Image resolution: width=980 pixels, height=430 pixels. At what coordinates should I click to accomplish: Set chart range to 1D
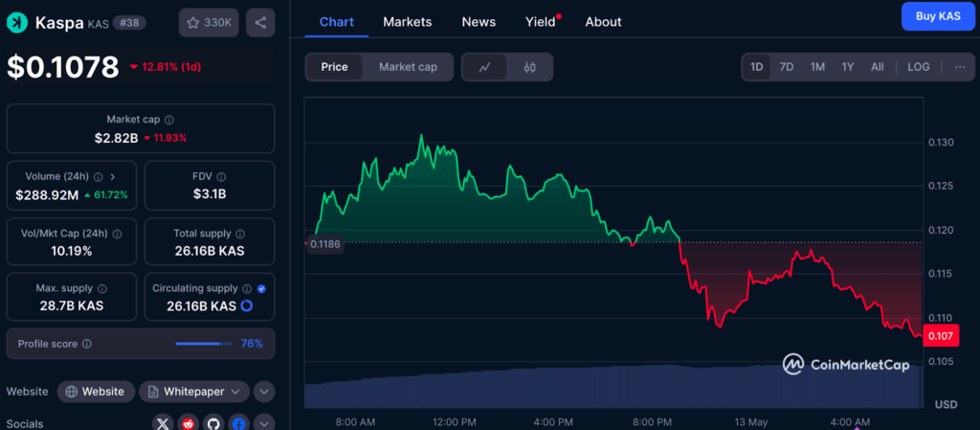click(757, 67)
